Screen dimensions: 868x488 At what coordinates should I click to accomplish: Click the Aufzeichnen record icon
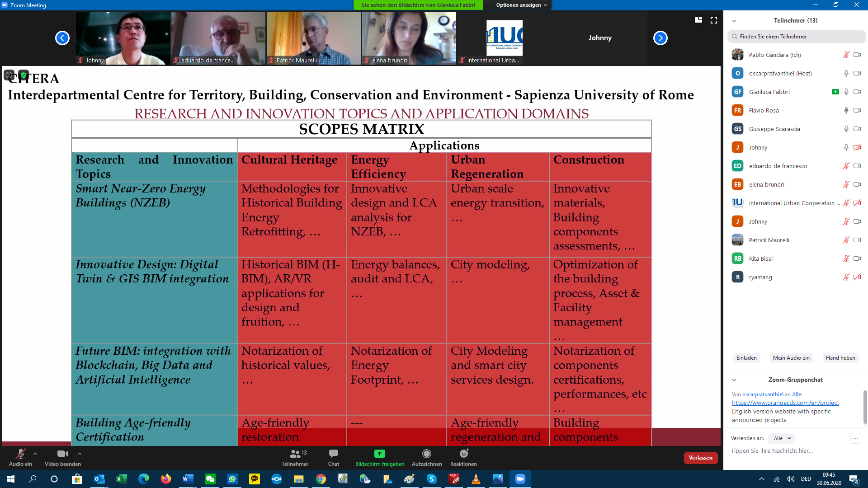point(426,454)
